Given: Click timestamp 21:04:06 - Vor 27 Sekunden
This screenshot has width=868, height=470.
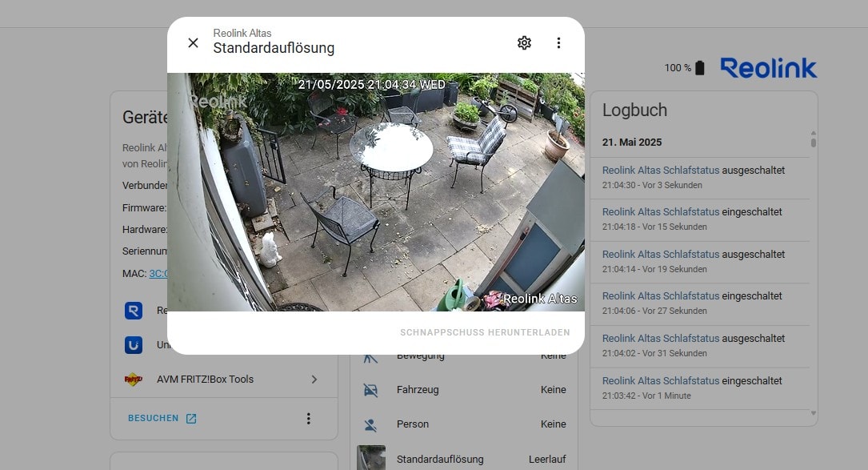Looking at the screenshot, I should 654,311.
